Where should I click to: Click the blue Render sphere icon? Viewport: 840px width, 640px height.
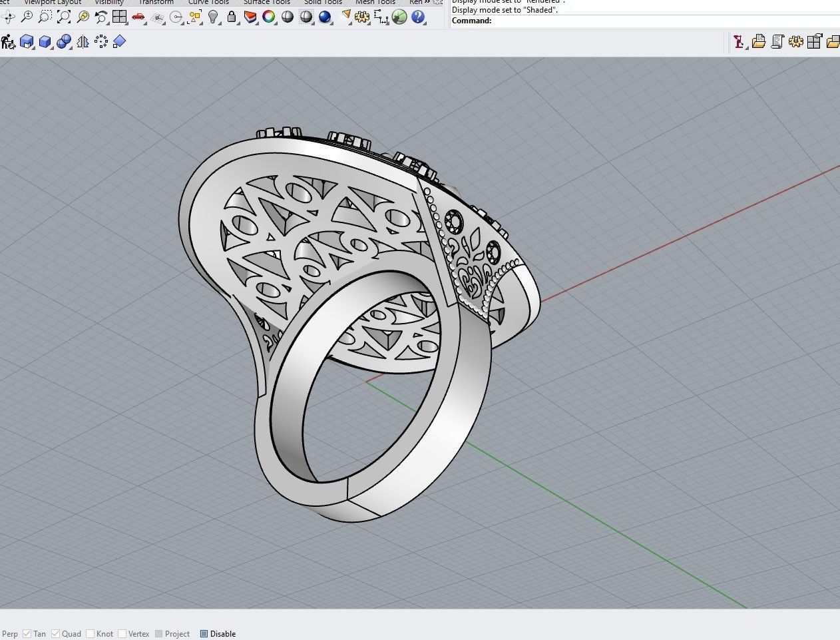325,17
